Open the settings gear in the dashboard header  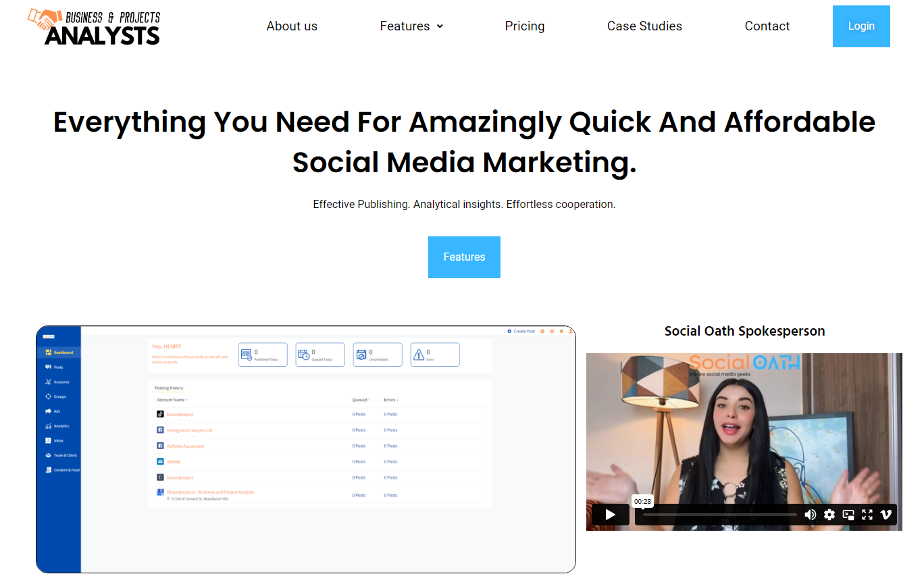552,331
